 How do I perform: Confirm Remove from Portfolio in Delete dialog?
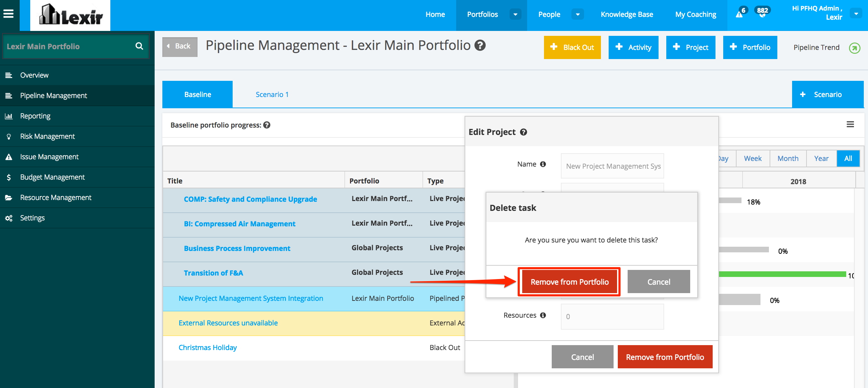click(x=569, y=282)
